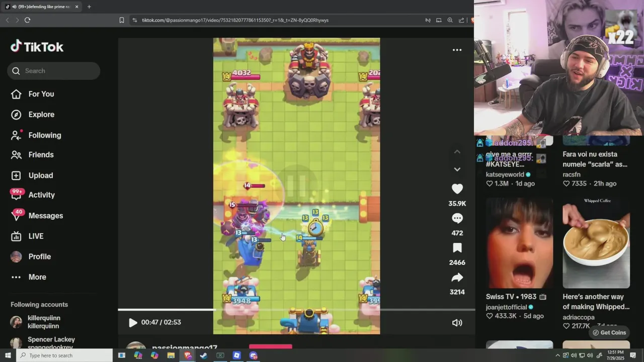Click the Windows taskbar search box
The height and width of the screenshot is (362, 644).
tap(64, 355)
